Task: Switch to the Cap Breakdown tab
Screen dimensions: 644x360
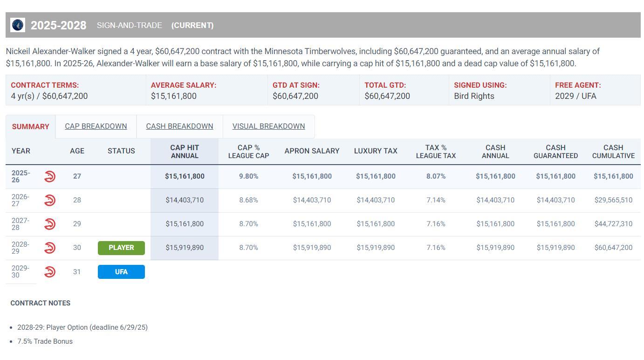Action: (96, 126)
